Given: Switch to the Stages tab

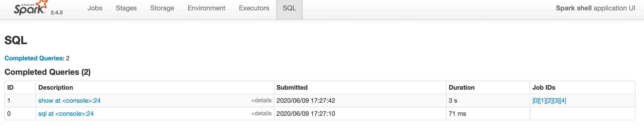Looking at the screenshot, I should (x=126, y=8).
